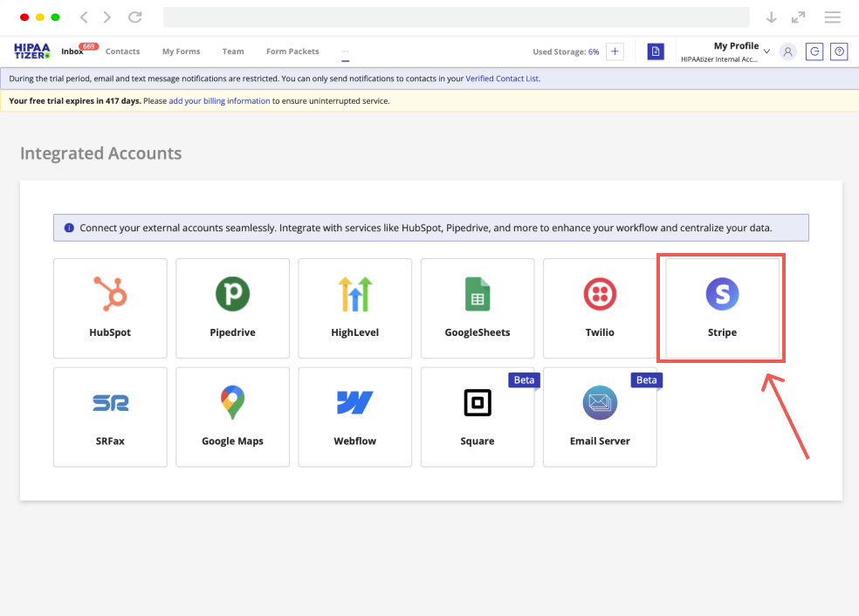
Task: Open the browser hamburger menu
Action: [832, 17]
